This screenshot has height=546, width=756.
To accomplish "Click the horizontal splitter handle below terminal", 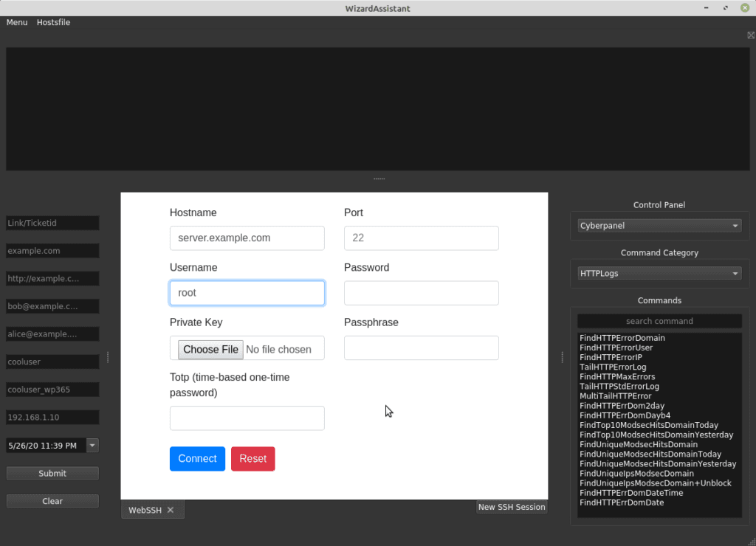I will click(379, 179).
